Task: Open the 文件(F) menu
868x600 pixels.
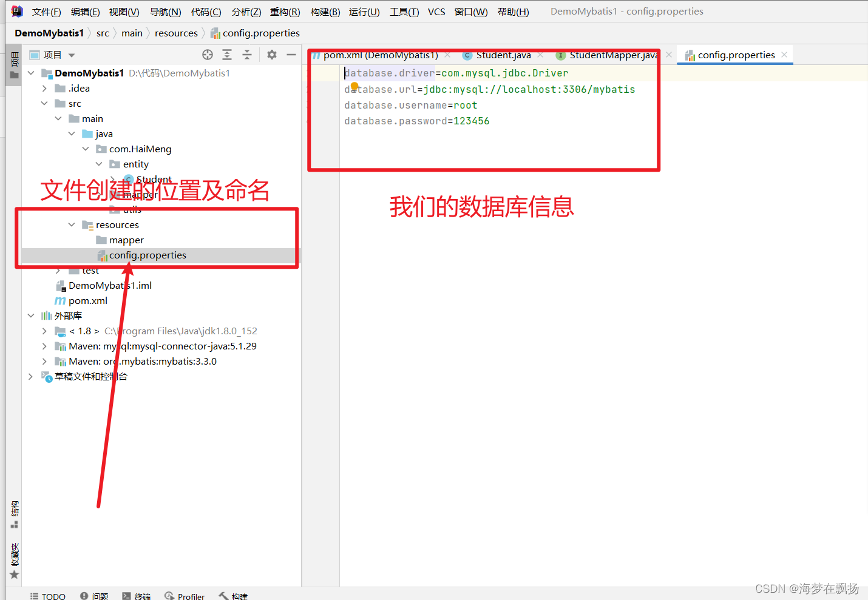Action: tap(47, 12)
